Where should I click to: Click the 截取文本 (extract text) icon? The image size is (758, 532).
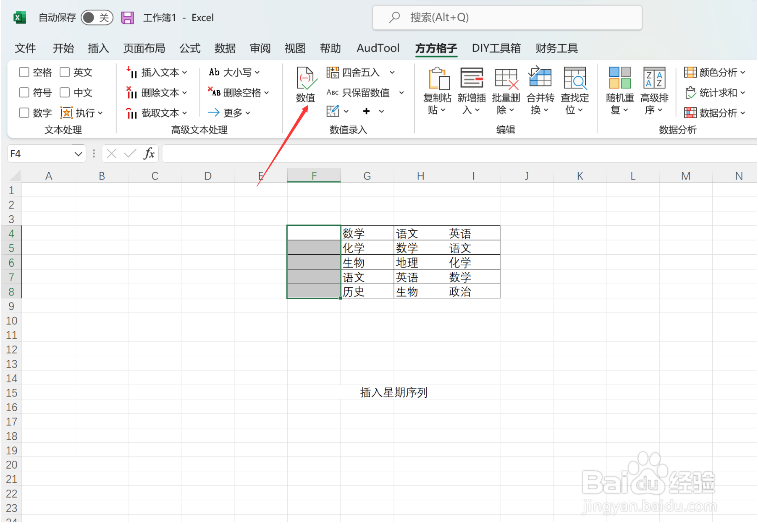pyautogui.click(x=131, y=113)
